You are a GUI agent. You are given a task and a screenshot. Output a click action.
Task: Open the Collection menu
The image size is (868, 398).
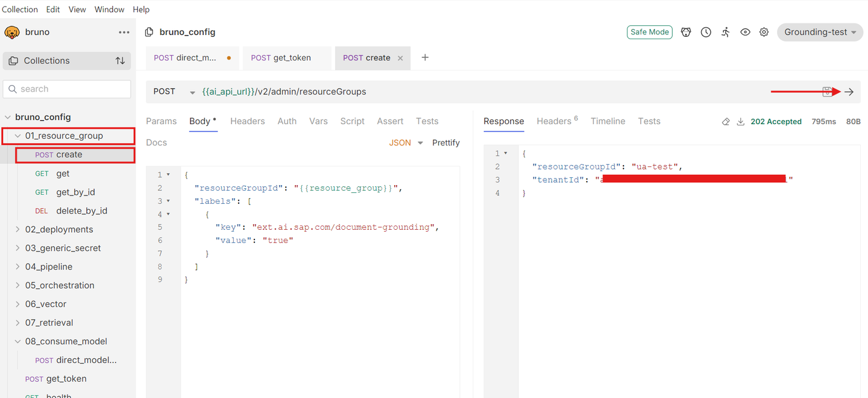click(20, 10)
